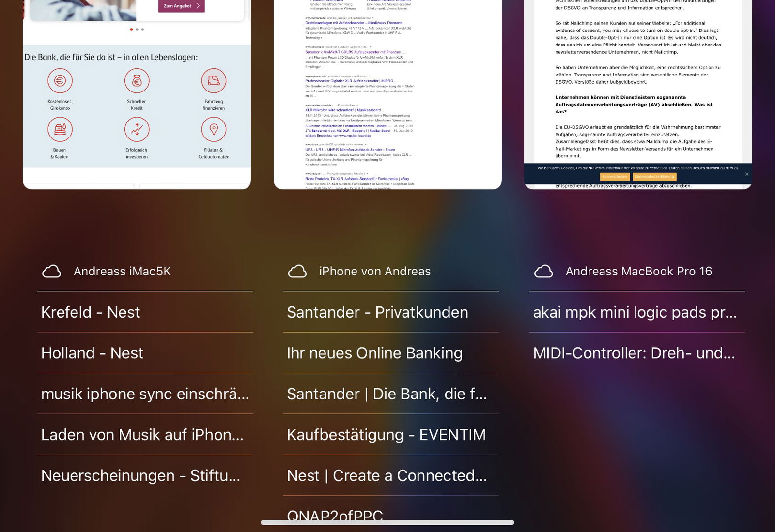The width and height of the screenshot is (775, 532).
Task: Tap the Erfolgreich investieren chart icon
Action: pos(137,130)
